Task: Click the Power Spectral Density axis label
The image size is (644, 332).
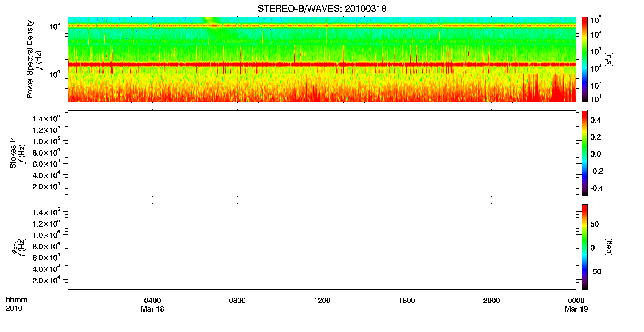Action: coord(30,59)
